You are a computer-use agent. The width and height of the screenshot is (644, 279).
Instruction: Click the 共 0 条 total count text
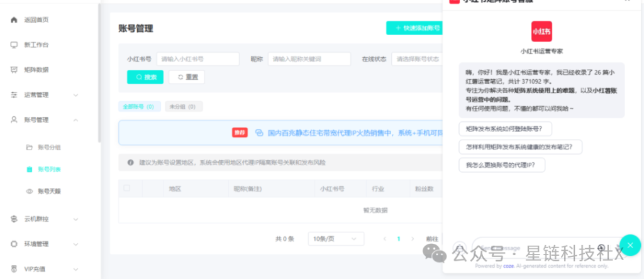click(x=285, y=239)
